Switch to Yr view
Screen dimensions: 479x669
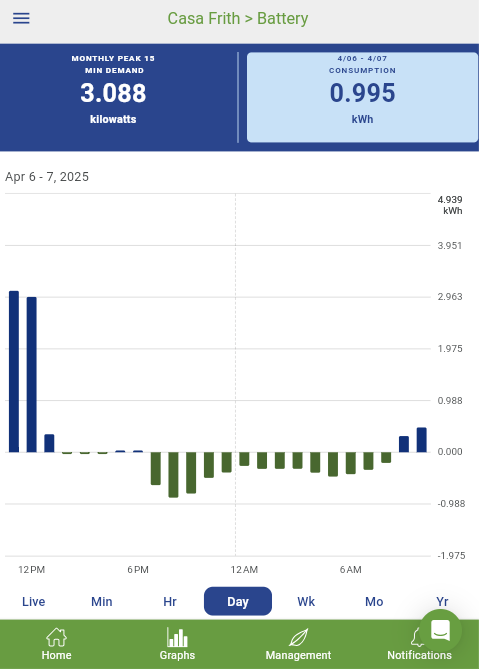pos(442,602)
